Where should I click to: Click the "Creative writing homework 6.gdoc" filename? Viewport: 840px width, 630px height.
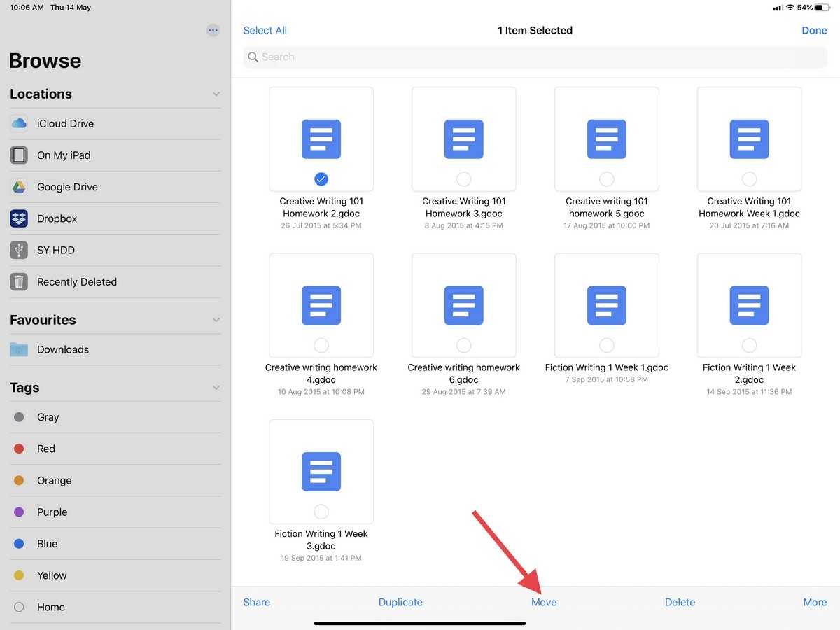coord(464,374)
